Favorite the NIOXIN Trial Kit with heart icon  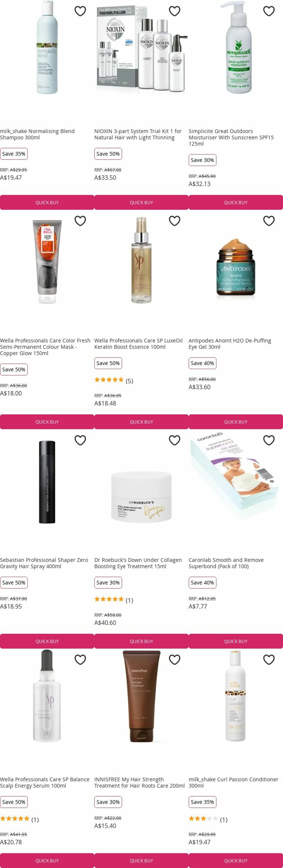(174, 11)
